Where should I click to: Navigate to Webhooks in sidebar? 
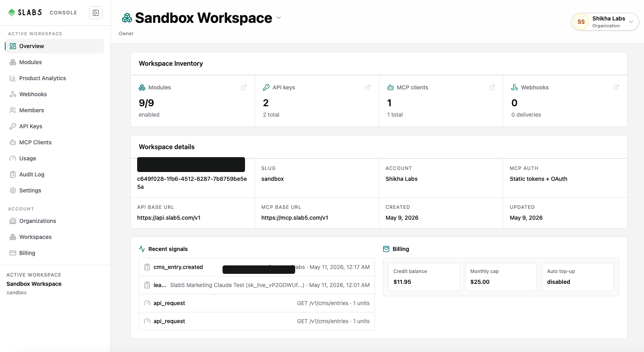pos(54,94)
